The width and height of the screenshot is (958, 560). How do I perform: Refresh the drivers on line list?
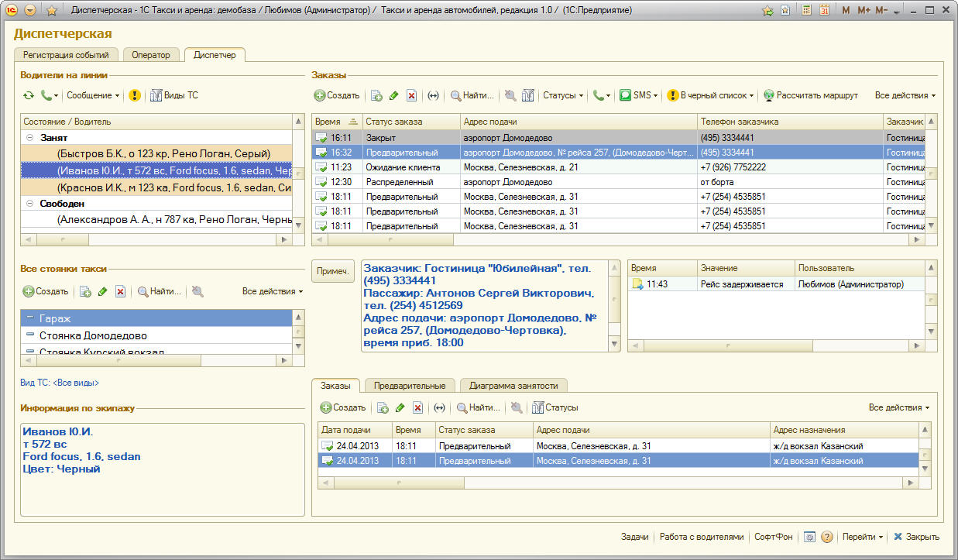29,95
